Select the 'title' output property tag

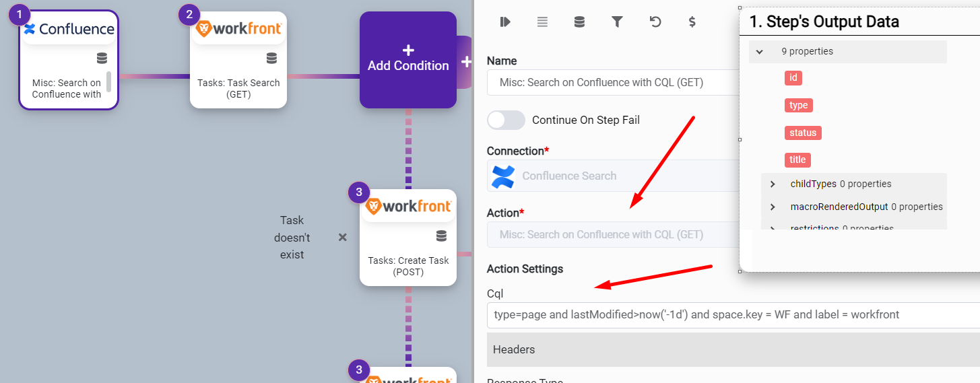click(x=797, y=160)
